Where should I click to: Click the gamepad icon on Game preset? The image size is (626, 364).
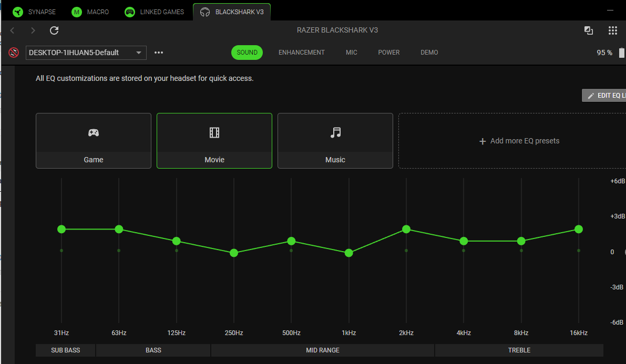pos(94,132)
